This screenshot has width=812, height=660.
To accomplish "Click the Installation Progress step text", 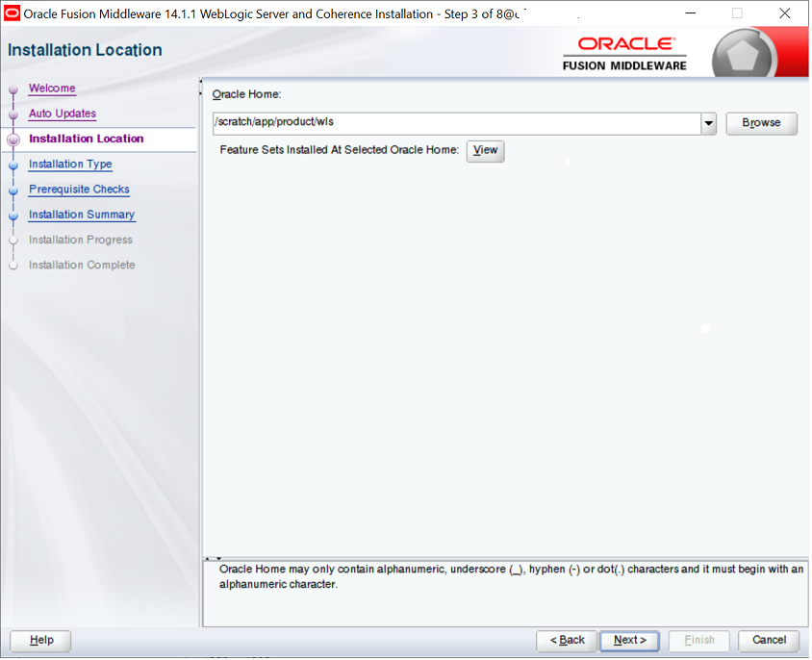I will coord(81,240).
